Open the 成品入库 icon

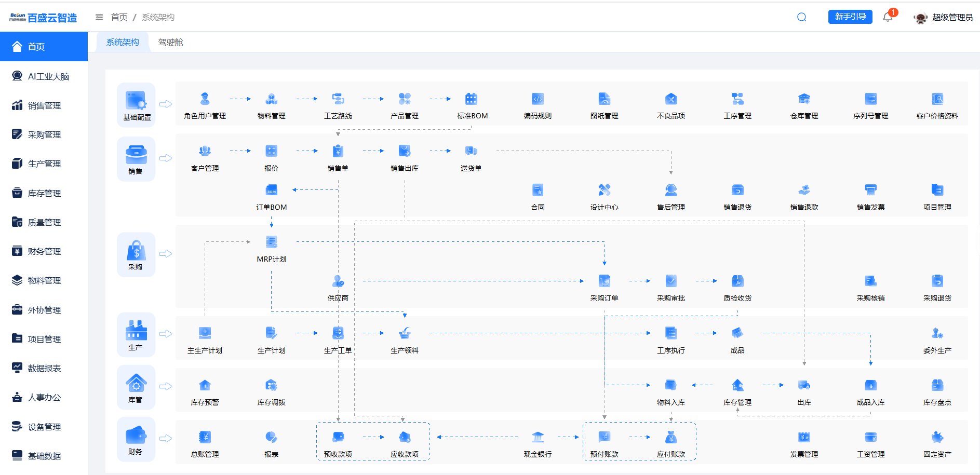[x=871, y=385]
